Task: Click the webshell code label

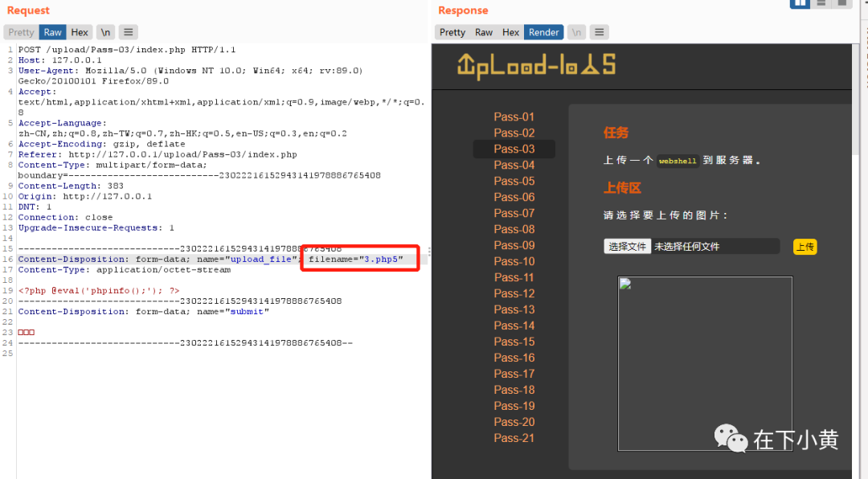Action: pyautogui.click(x=678, y=162)
